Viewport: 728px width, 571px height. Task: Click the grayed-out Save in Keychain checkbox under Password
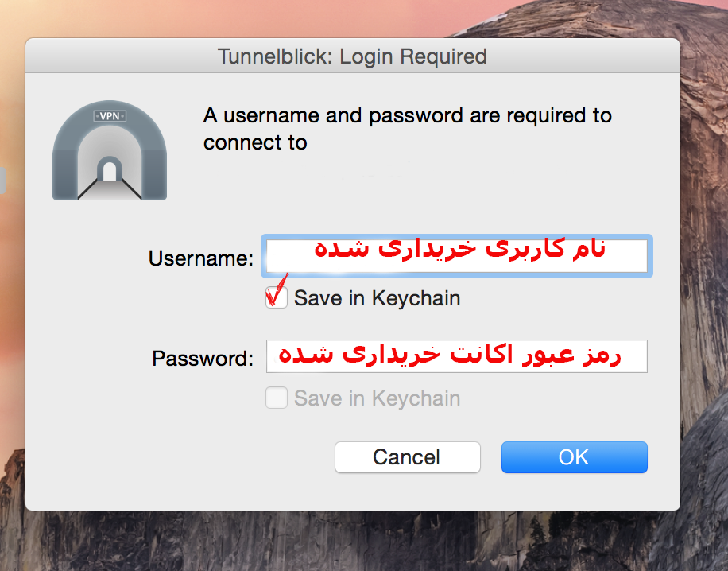(x=277, y=398)
